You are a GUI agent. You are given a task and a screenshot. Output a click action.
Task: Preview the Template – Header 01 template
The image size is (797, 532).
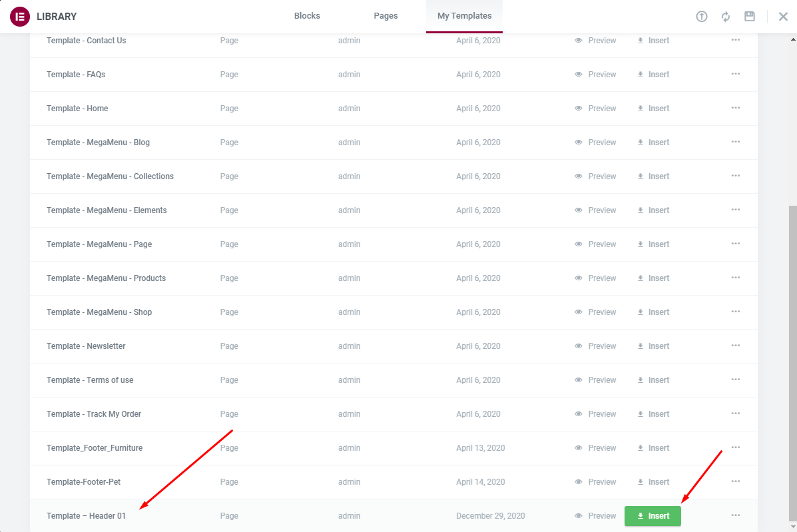595,516
